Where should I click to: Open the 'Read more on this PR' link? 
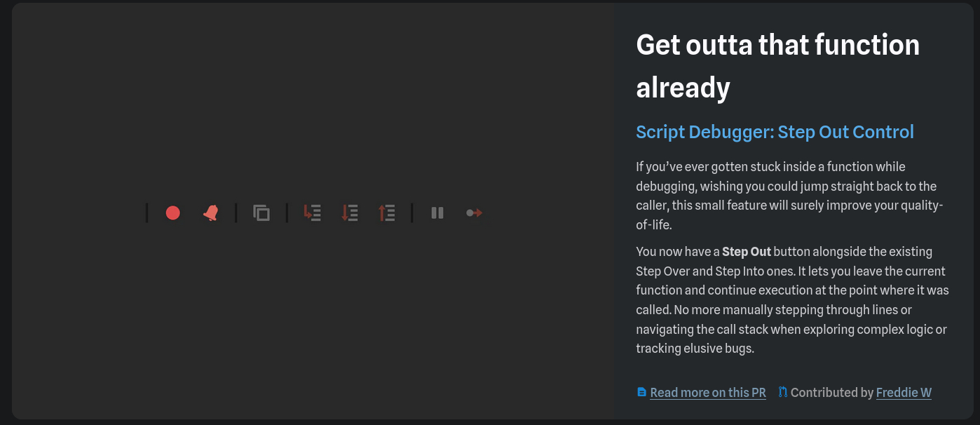tap(707, 393)
